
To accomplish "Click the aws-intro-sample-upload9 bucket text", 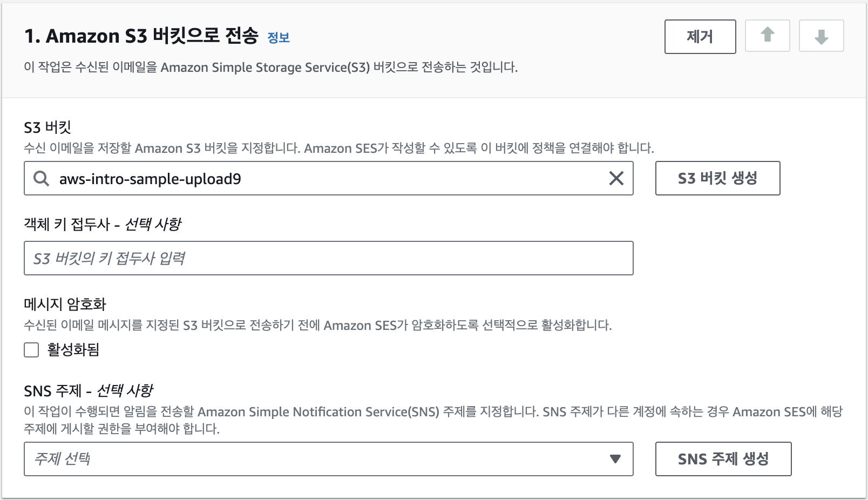I will point(150,179).
